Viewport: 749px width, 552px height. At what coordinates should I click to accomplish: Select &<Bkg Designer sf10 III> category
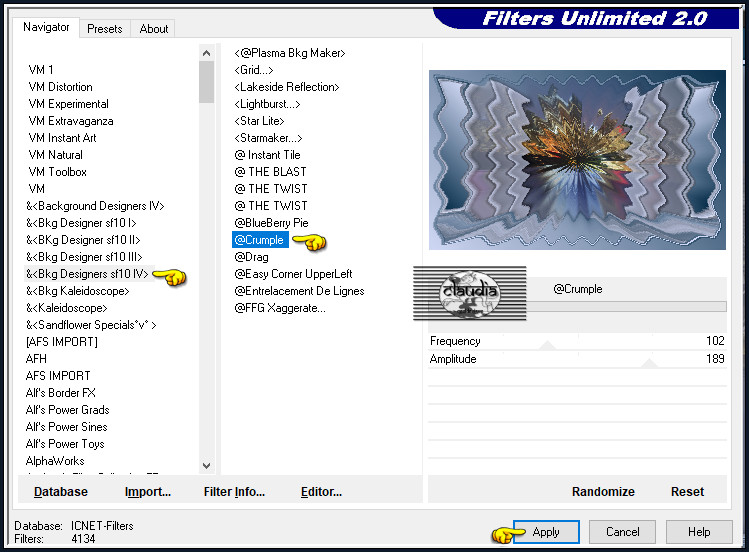click(x=84, y=257)
